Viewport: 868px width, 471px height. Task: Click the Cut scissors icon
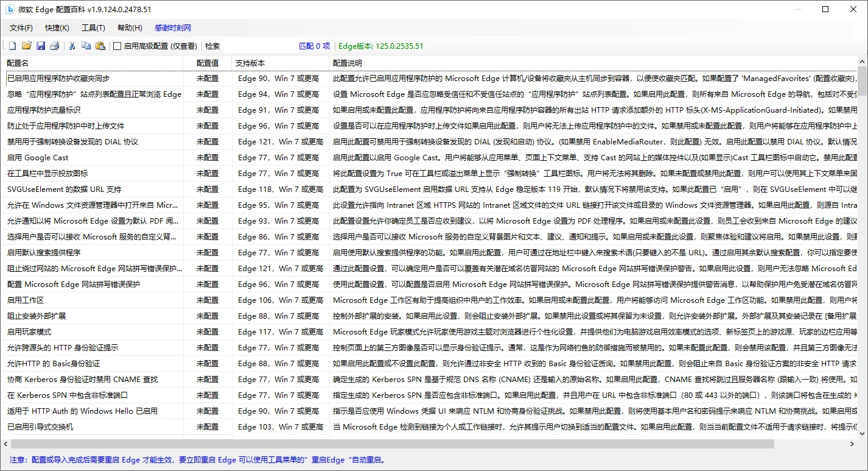pos(72,46)
